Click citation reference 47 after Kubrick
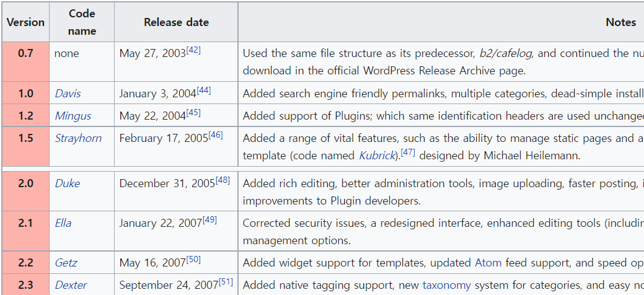This screenshot has width=644, height=295. pos(408,153)
